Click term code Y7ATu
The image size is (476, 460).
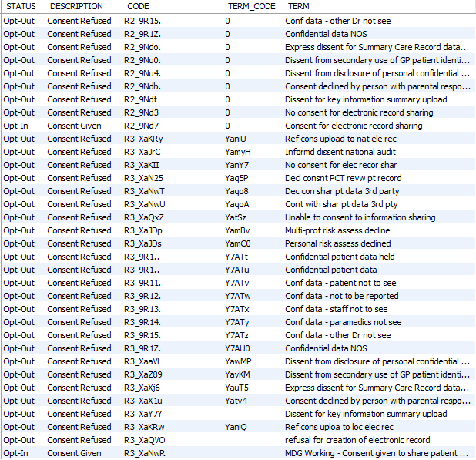click(x=237, y=270)
